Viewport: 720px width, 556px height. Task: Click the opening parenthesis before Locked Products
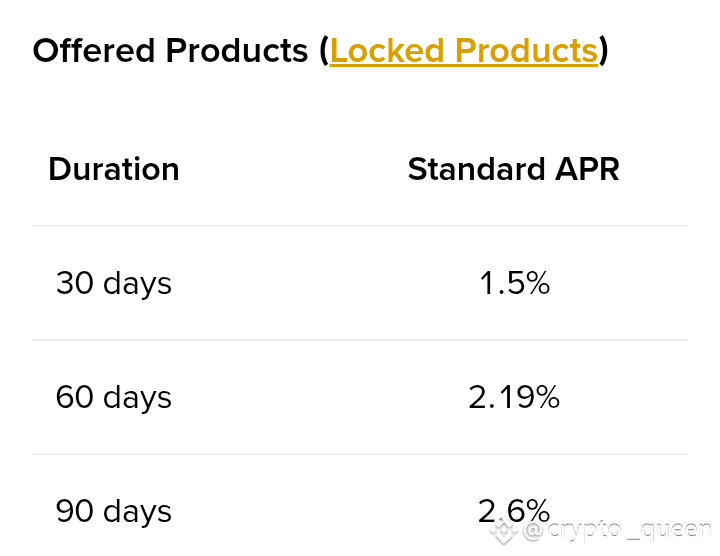tap(324, 51)
